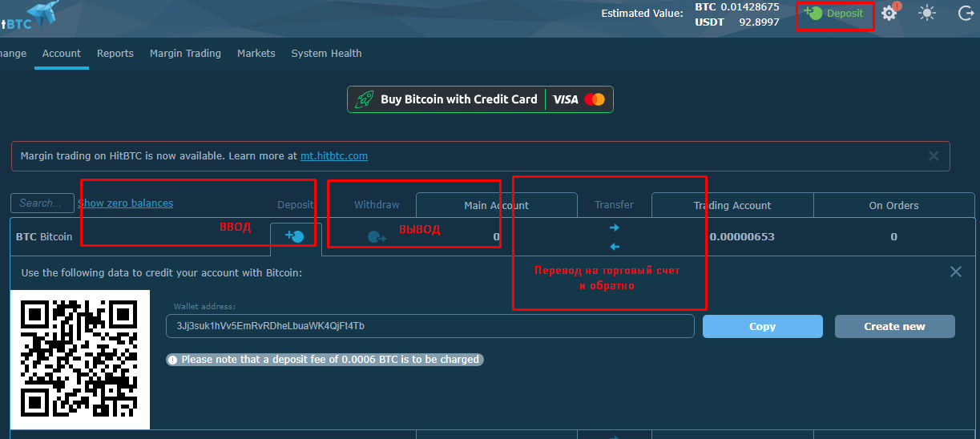Viewport: 980px width, 439px height.
Task: Click the Transfer column header
Action: pyautogui.click(x=615, y=205)
